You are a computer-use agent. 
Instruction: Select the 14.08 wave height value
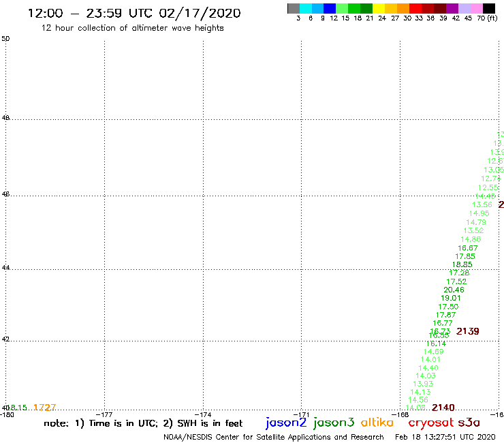[415, 408]
